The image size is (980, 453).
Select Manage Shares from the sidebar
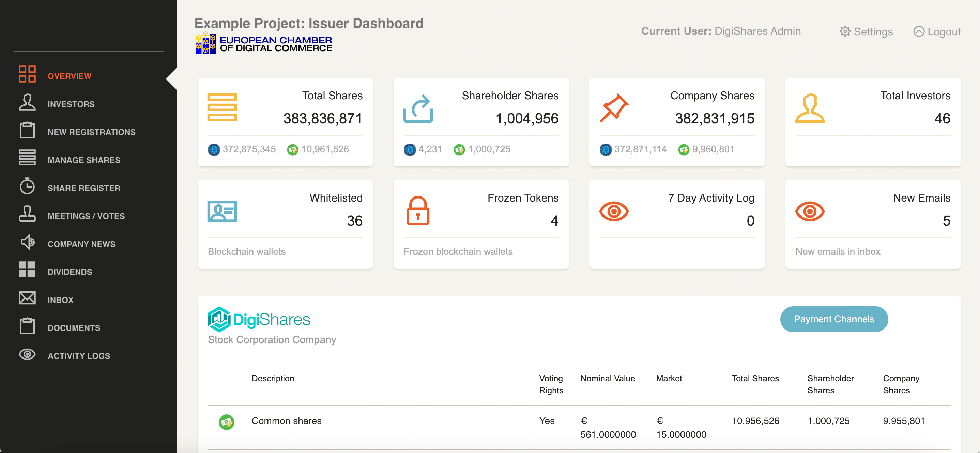click(x=84, y=160)
